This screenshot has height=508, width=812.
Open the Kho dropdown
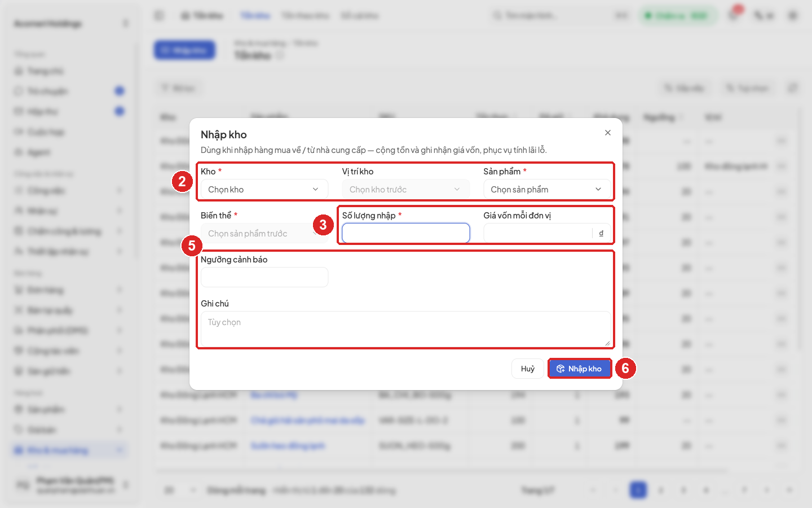(264, 189)
